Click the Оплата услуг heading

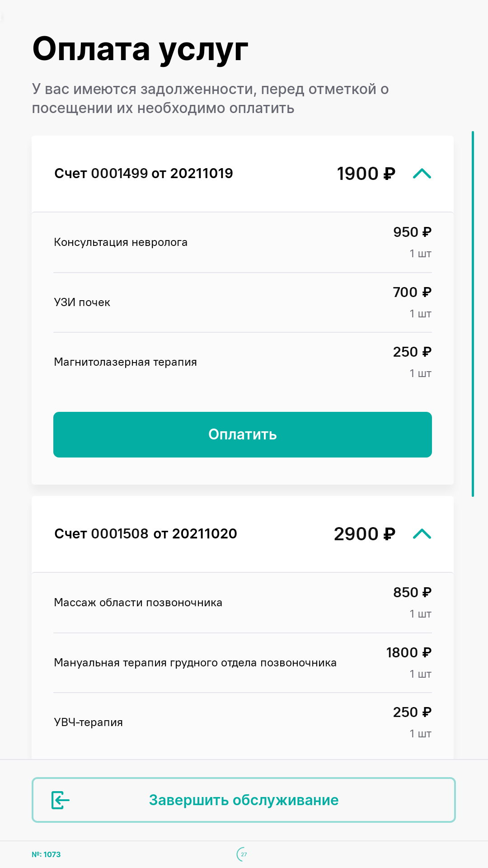click(x=141, y=49)
